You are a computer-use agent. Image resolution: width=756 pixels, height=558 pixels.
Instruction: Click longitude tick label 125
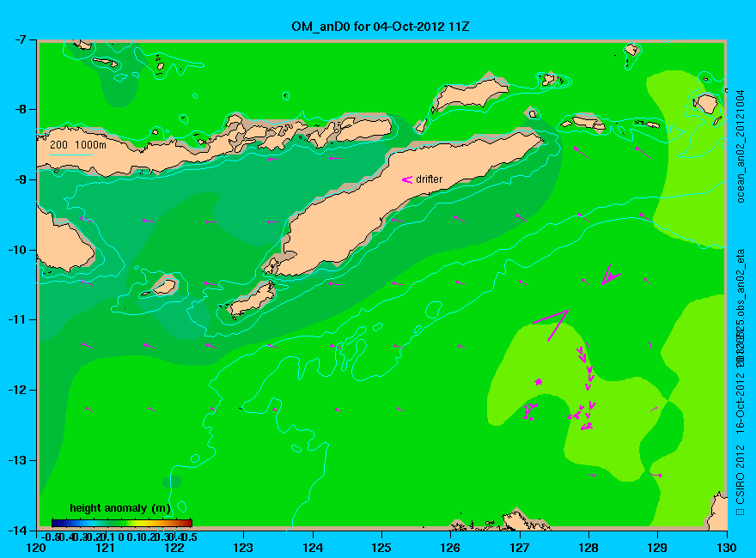[381, 548]
